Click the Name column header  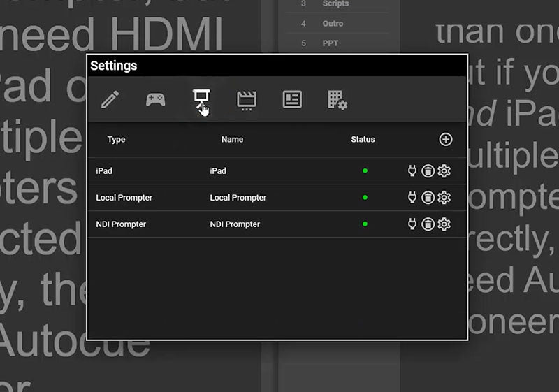pyautogui.click(x=232, y=139)
